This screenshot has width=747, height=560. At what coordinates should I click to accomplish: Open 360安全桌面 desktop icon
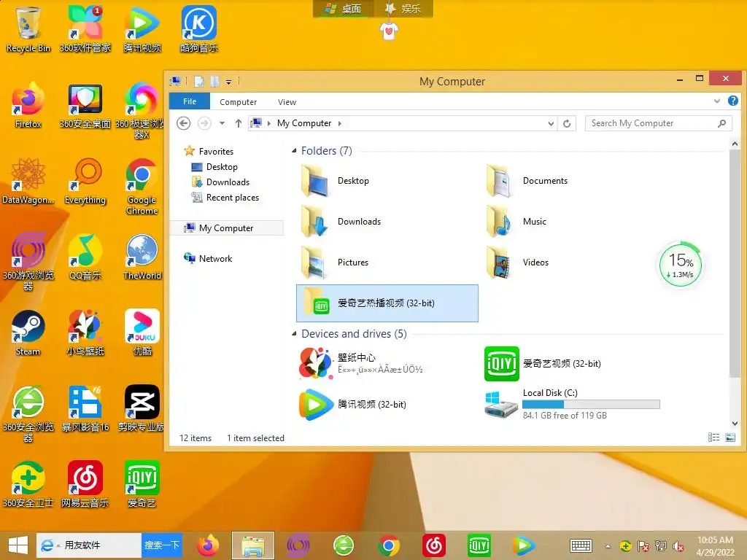(x=85, y=105)
